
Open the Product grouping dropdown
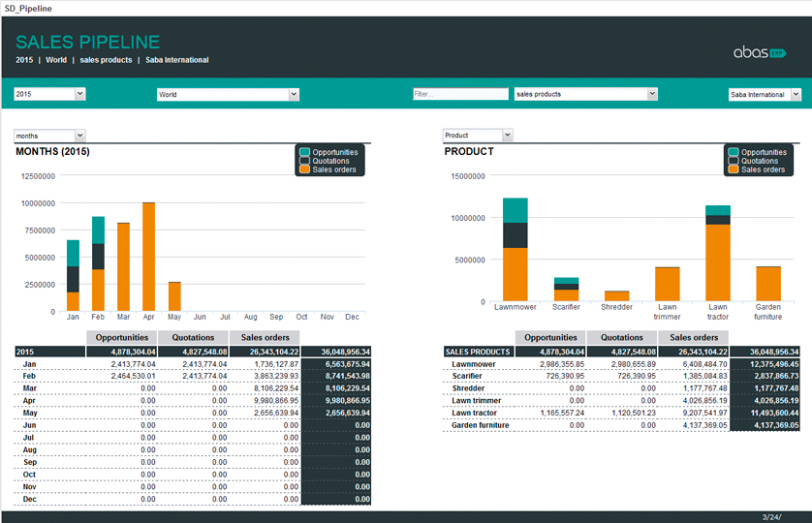pos(507,136)
